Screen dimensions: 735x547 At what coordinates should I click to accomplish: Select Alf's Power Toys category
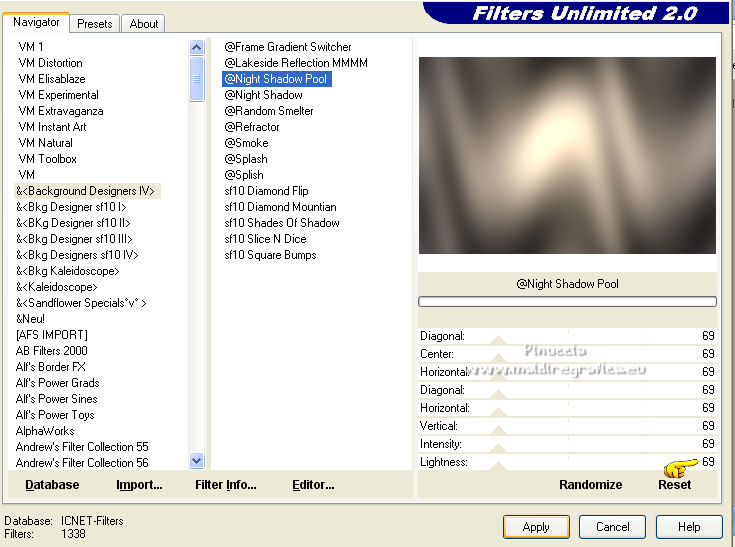pyautogui.click(x=55, y=415)
